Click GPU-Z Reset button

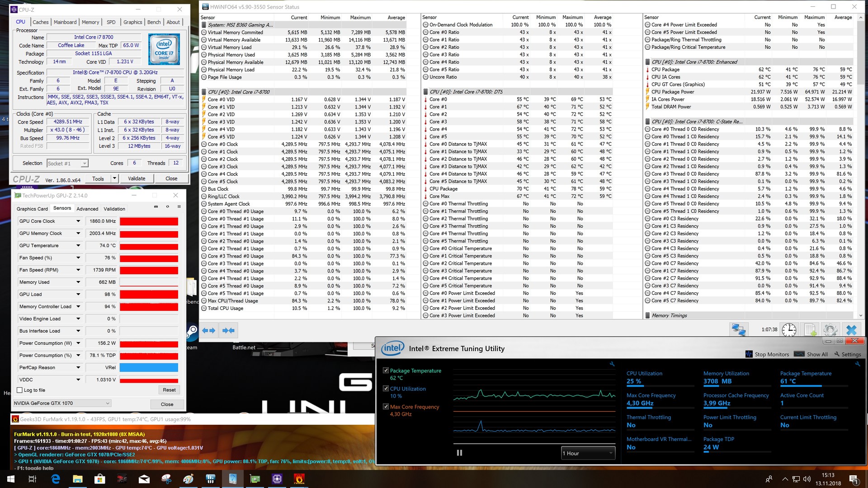point(169,390)
